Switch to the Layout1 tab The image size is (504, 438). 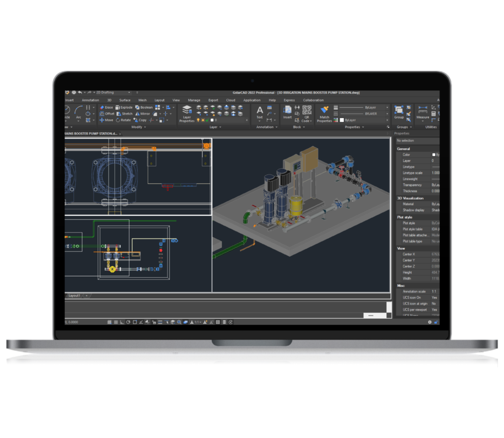click(x=75, y=295)
